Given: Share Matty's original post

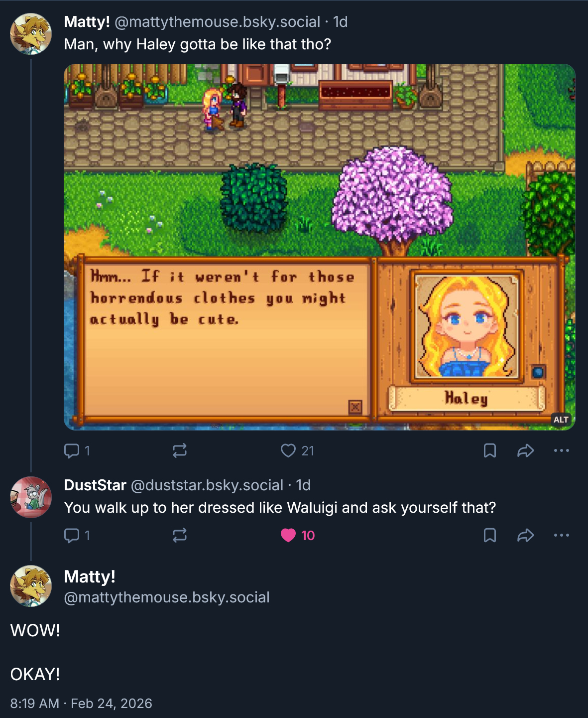Looking at the screenshot, I should (x=526, y=451).
